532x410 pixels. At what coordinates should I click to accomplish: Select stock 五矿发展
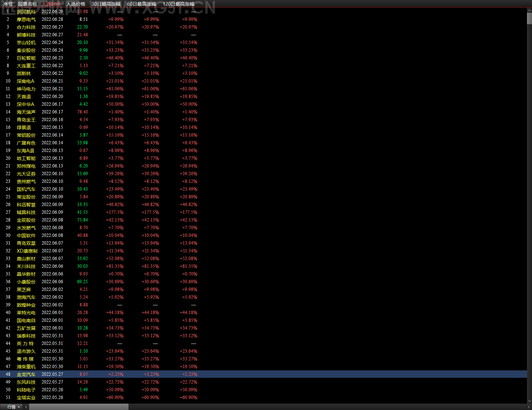(26, 328)
